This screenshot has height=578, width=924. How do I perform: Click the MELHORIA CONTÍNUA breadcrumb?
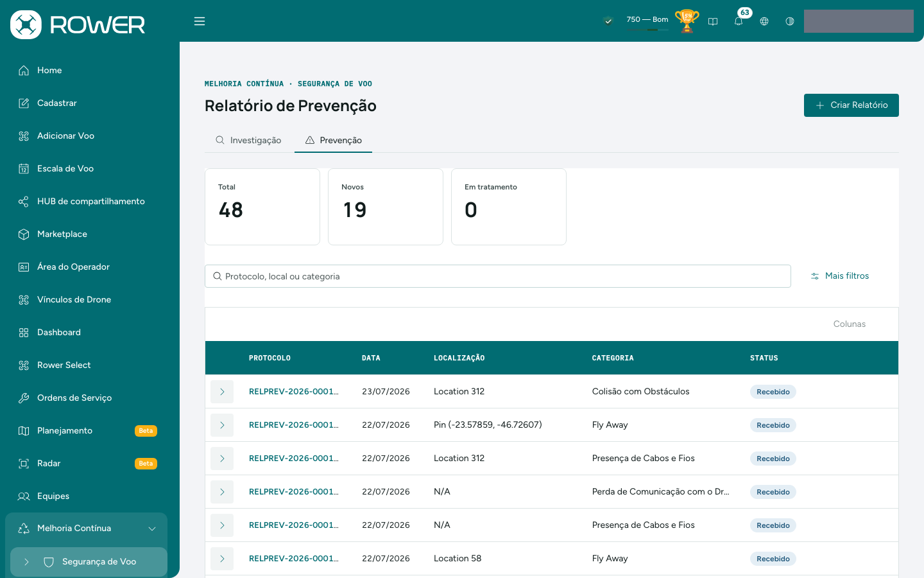click(x=244, y=84)
